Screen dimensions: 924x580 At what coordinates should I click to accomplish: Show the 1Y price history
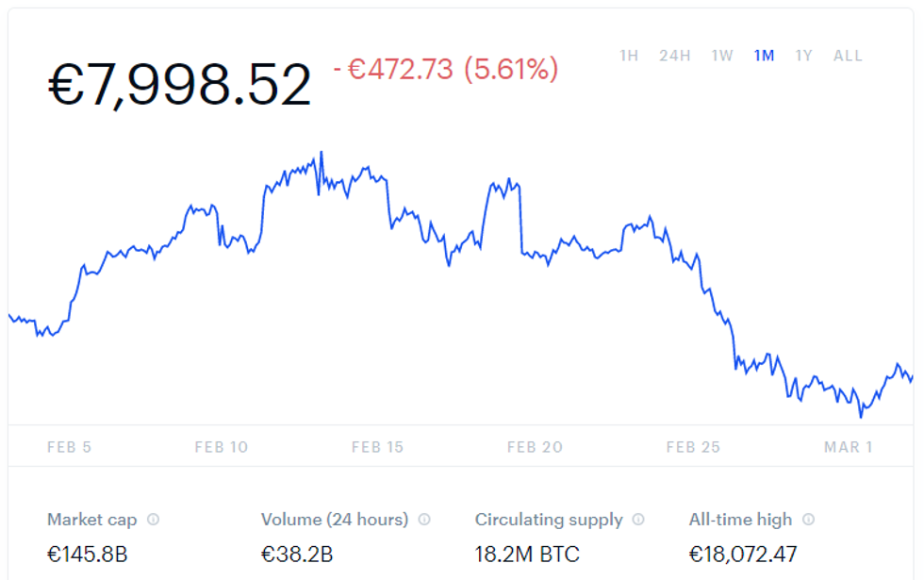point(803,56)
